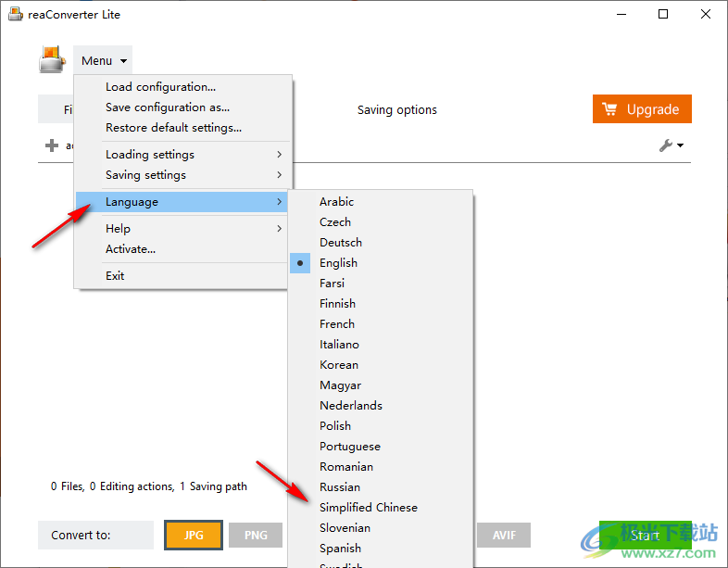Viewport: 728px width, 568px height.
Task: Expand the Help submenu
Action: click(183, 229)
